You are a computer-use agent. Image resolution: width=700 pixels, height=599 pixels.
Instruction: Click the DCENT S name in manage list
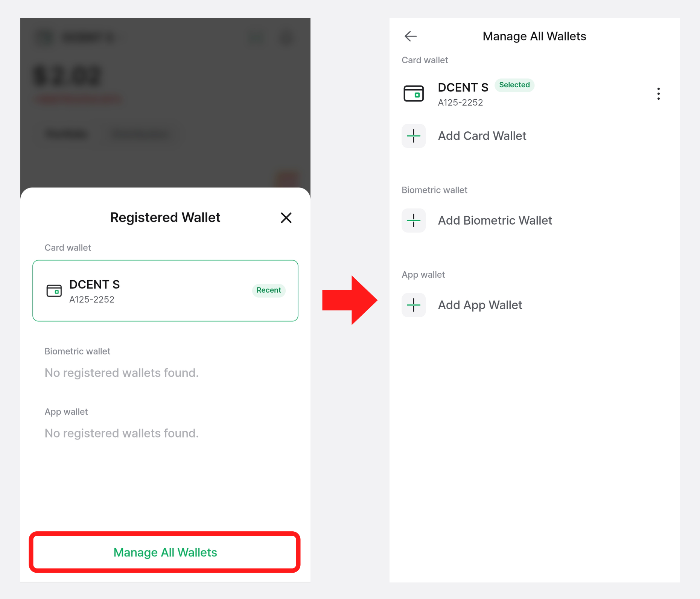click(x=463, y=88)
